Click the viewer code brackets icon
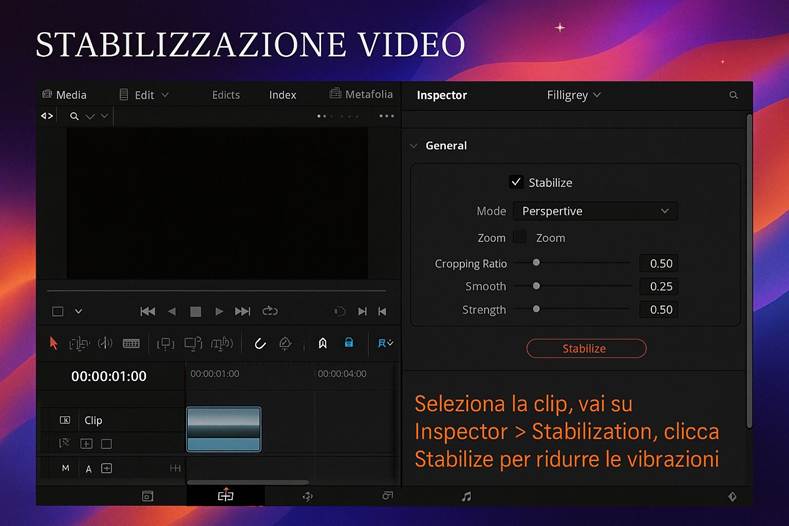Image resolution: width=789 pixels, height=526 pixels. [47, 116]
